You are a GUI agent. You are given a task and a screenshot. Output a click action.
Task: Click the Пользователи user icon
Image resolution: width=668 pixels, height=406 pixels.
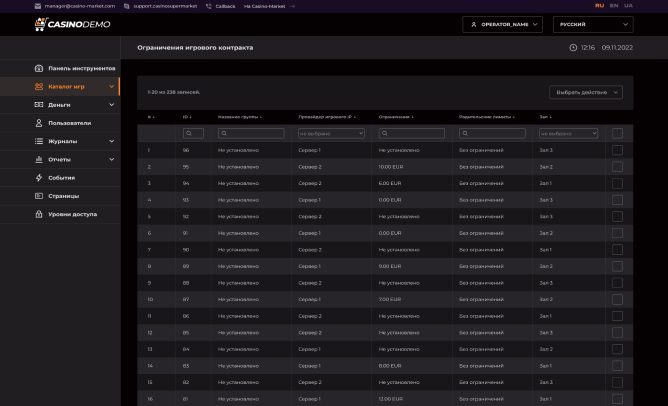click(x=38, y=123)
